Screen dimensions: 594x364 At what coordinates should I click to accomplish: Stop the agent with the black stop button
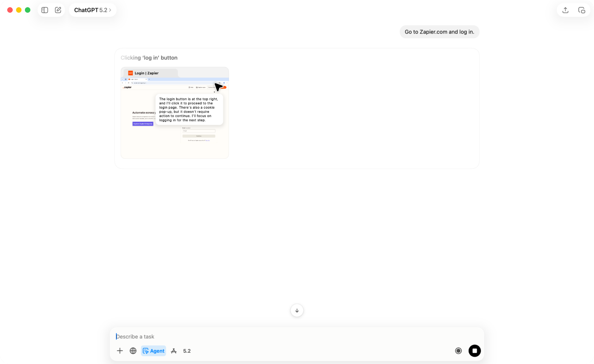475,351
